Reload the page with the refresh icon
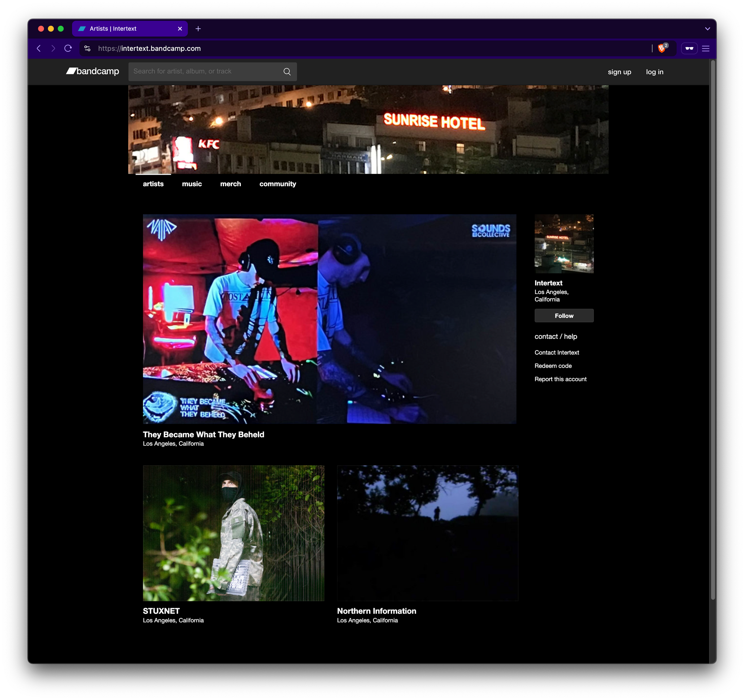This screenshot has height=700, width=744. click(68, 48)
